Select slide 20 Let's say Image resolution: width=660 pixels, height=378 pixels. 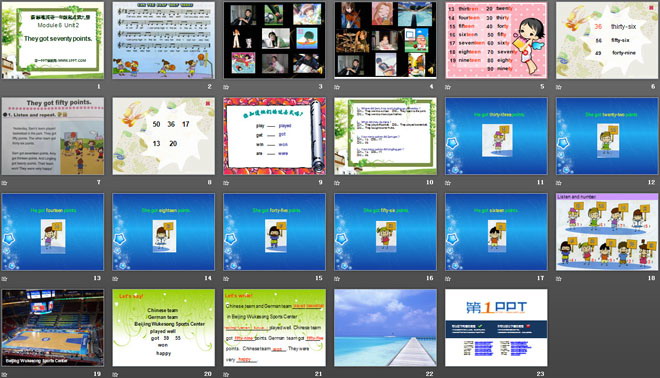[163, 327]
